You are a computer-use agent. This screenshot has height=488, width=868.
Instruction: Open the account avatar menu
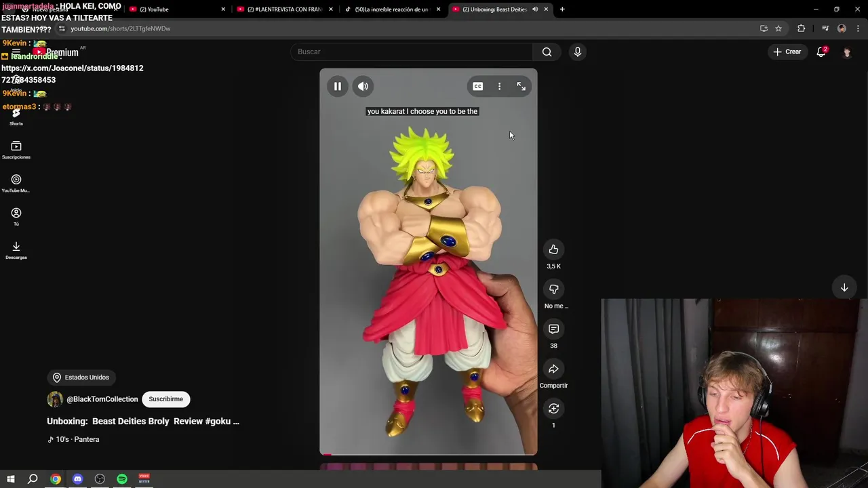pyautogui.click(x=847, y=52)
